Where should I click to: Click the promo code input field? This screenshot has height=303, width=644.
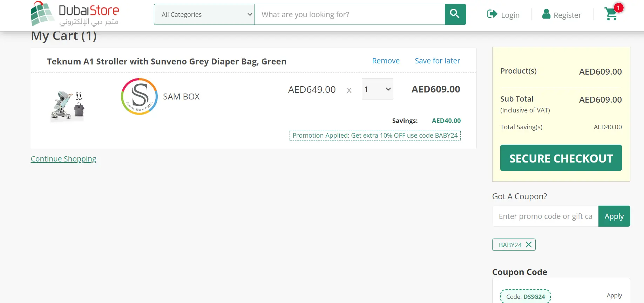coord(545,216)
